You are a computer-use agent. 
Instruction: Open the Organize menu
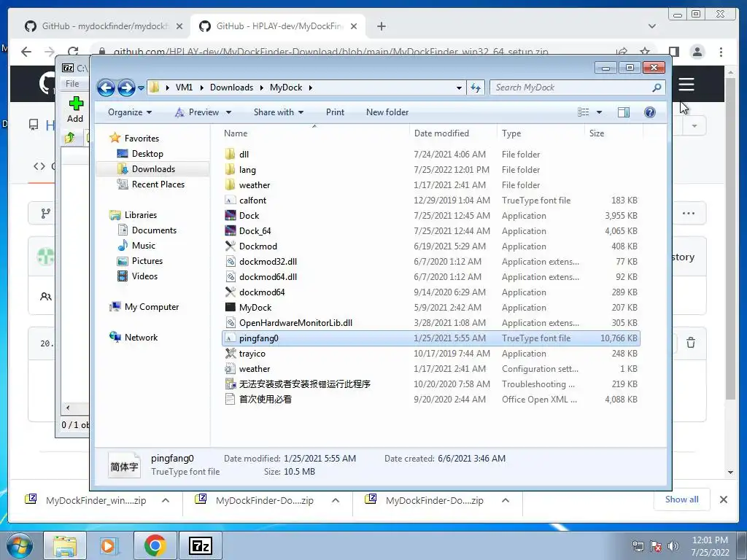click(x=130, y=112)
